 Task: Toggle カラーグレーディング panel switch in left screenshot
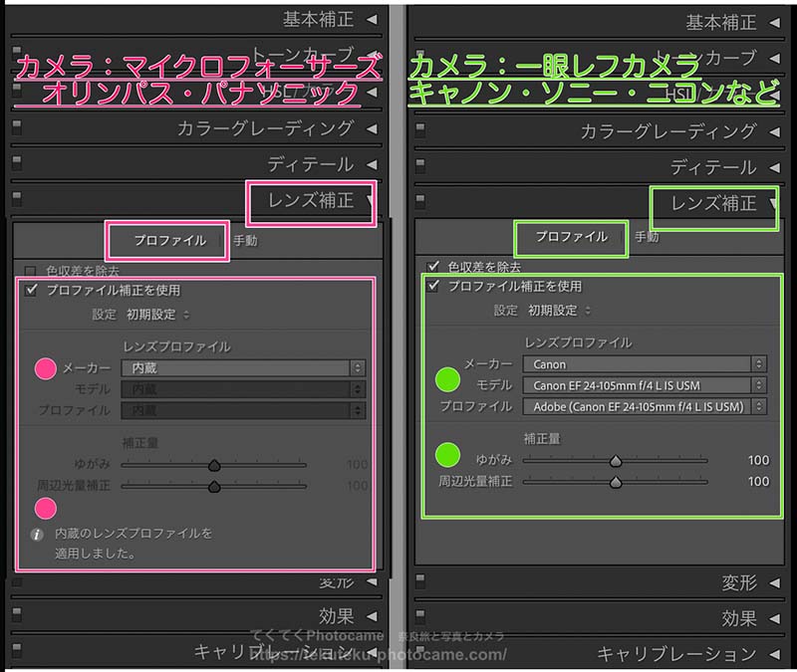pyautogui.click(x=17, y=127)
